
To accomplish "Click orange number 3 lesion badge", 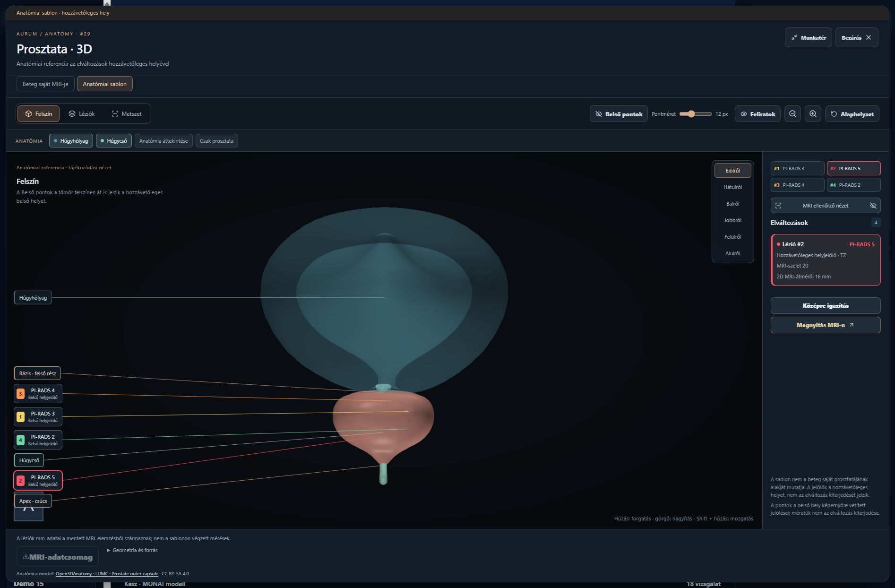I will click(x=20, y=394).
